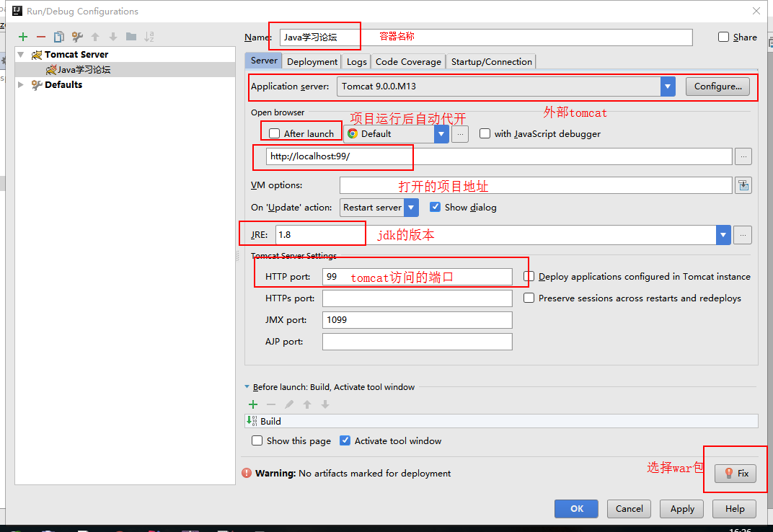Viewport: 773px width, 532px height.
Task: Select the Build task in before-launch list
Action: pos(501,421)
